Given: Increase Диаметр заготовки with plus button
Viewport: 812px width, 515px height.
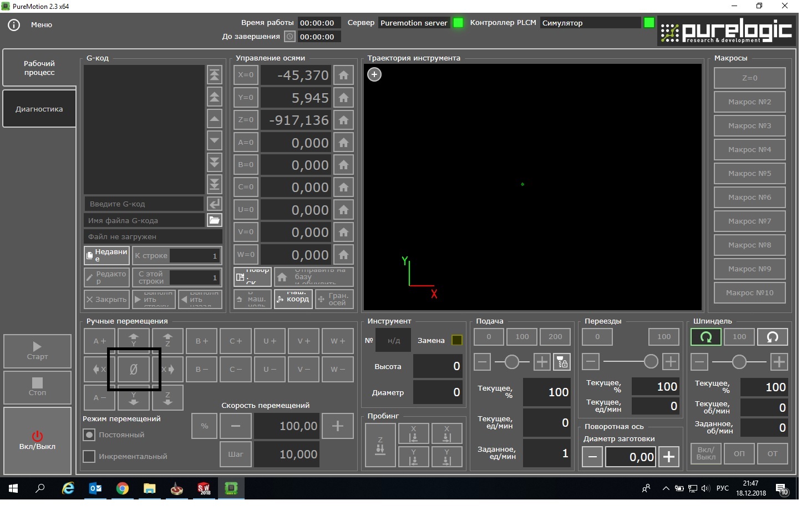Looking at the screenshot, I should (669, 457).
